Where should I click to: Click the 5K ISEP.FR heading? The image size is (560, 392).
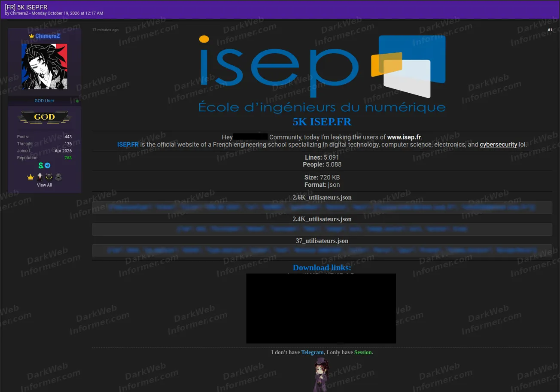tap(322, 122)
